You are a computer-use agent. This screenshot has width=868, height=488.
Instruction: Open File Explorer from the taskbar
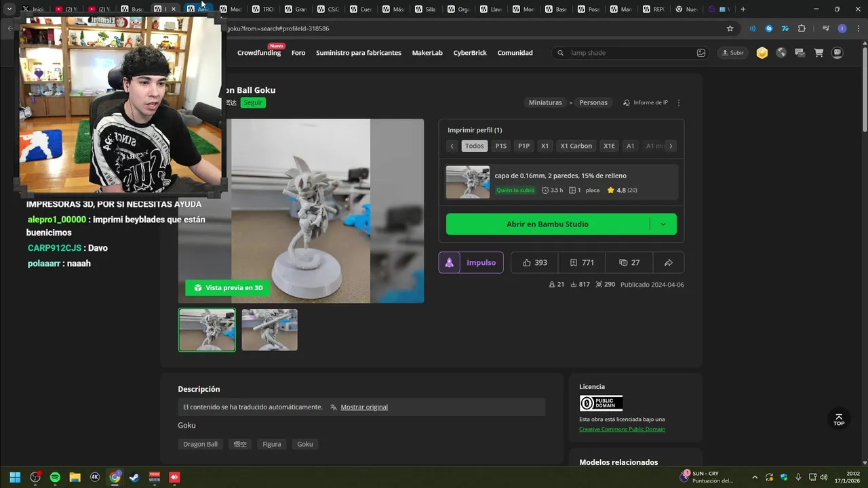[x=75, y=477]
